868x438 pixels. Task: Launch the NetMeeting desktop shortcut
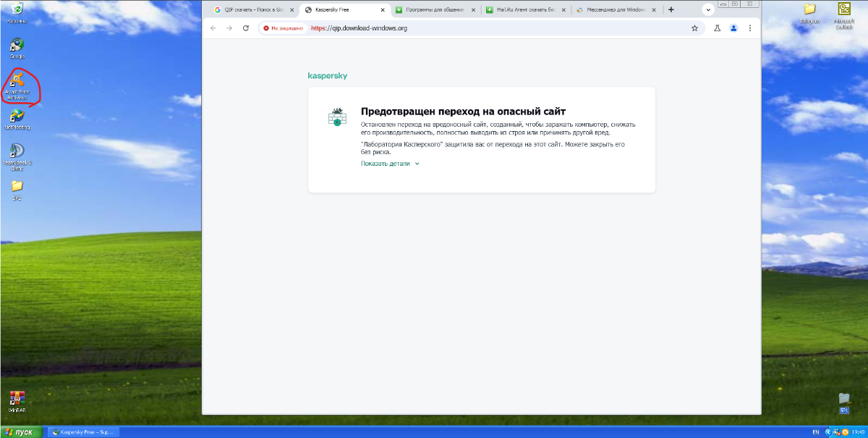pos(17,119)
